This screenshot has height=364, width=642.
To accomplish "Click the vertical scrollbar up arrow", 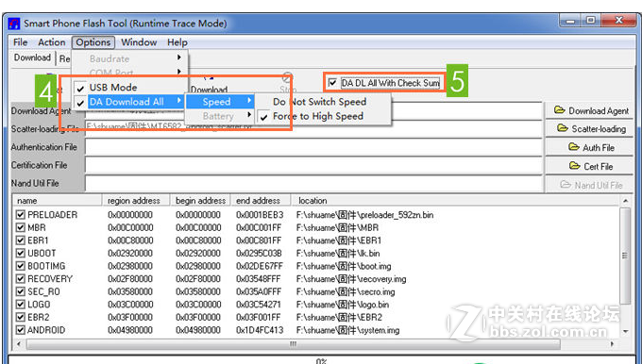I will click(625, 201).
